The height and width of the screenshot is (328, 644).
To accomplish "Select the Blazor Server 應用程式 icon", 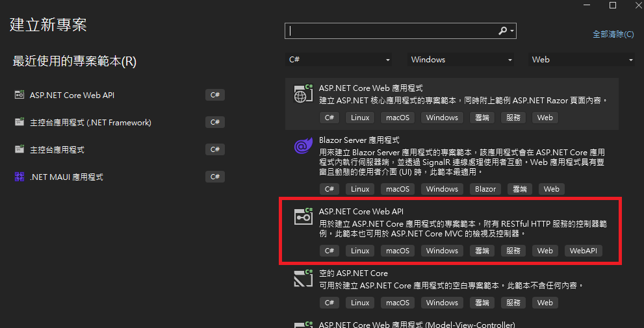I will (303, 145).
